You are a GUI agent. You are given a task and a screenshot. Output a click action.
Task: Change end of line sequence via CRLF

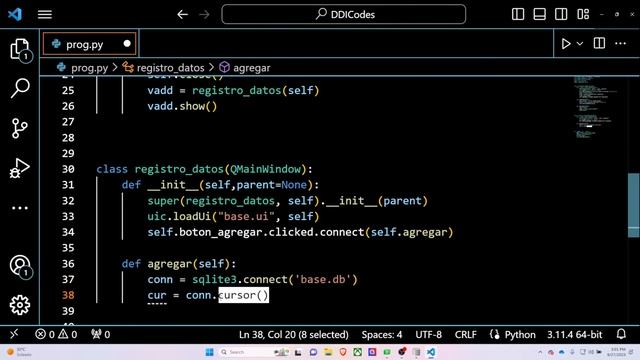coord(466,335)
